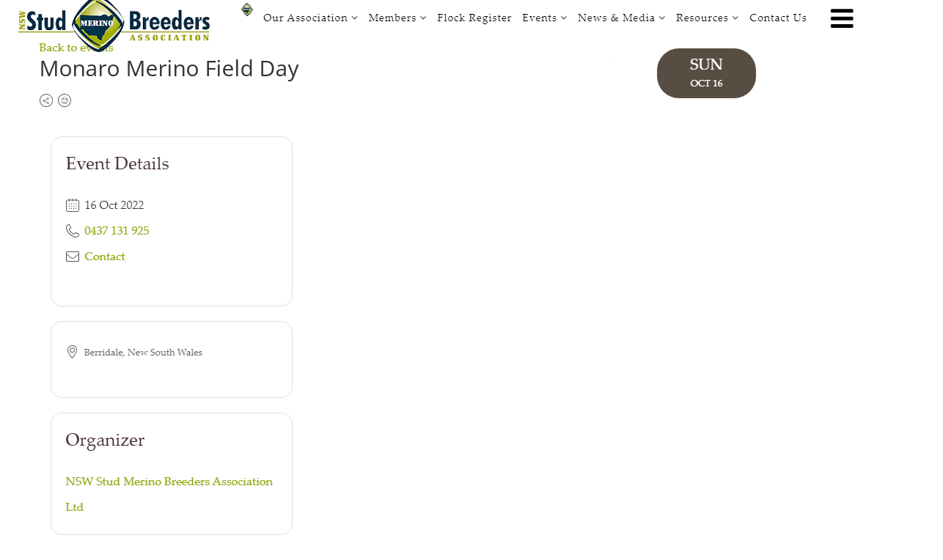Click the map pin icon beside Berridale
Image resolution: width=943 pixels, height=560 pixels.
72,352
